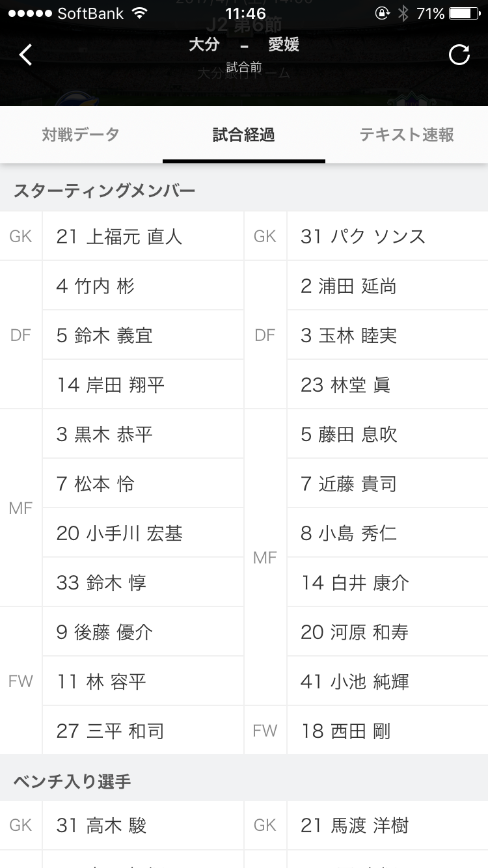Viewport: 488px width, 868px height.
Task: Open player 31 パク ソンス
Action: click(x=363, y=236)
